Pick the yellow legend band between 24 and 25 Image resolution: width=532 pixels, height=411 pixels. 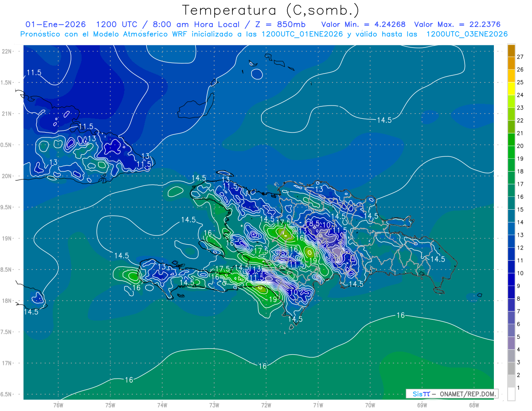tap(511, 89)
